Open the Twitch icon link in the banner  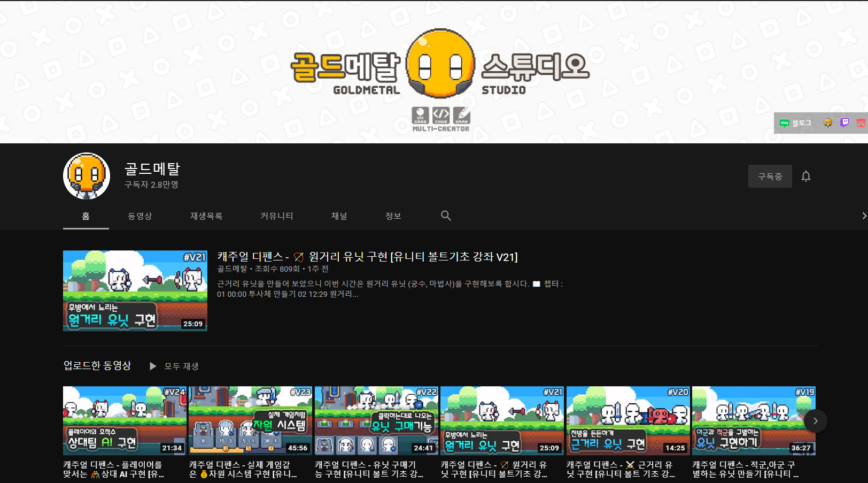coord(844,123)
